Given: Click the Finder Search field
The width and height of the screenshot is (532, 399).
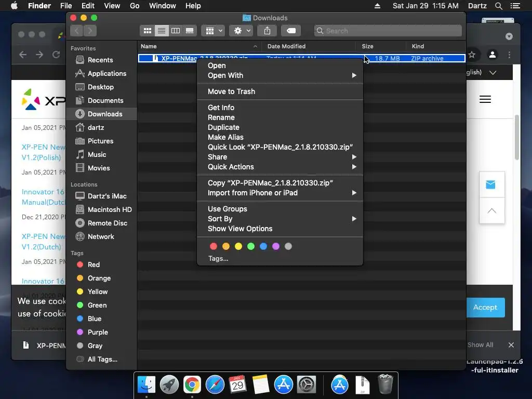Looking at the screenshot, I should click(388, 31).
